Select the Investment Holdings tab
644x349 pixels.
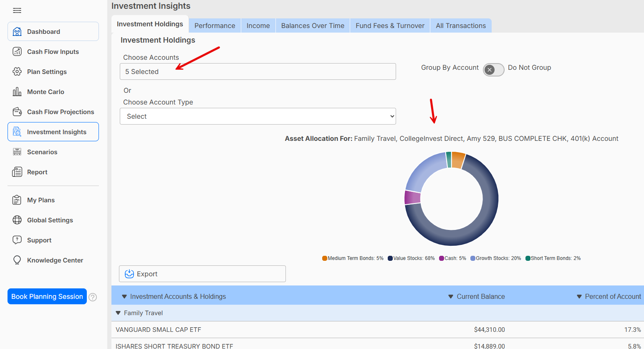(150, 24)
